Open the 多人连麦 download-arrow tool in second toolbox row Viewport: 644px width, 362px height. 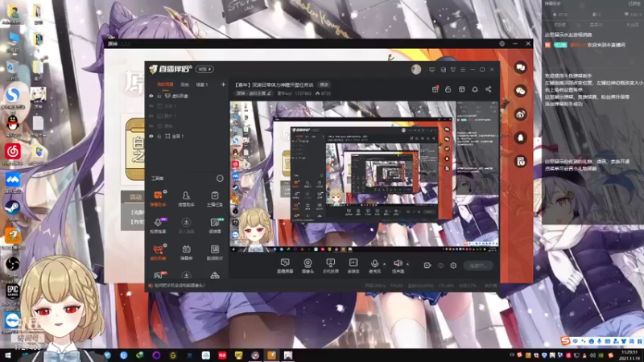186,225
